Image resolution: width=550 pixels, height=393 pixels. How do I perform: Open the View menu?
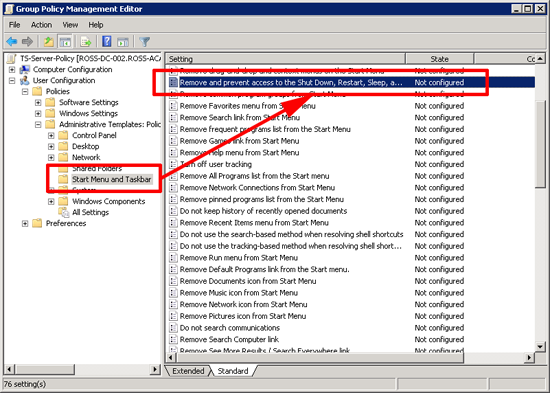pyautogui.click(x=70, y=25)
